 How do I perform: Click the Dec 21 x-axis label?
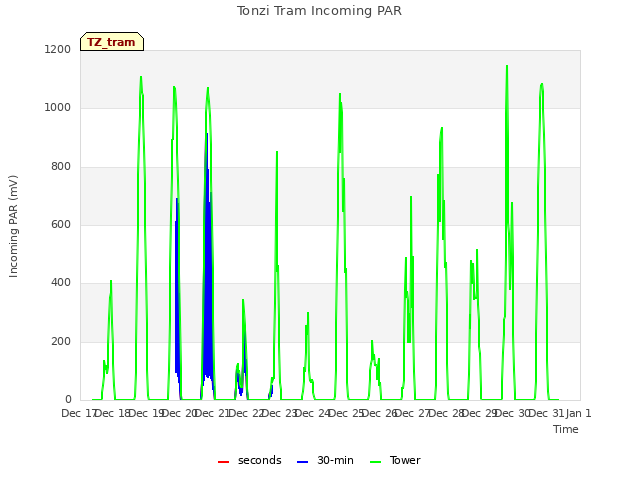212,413
